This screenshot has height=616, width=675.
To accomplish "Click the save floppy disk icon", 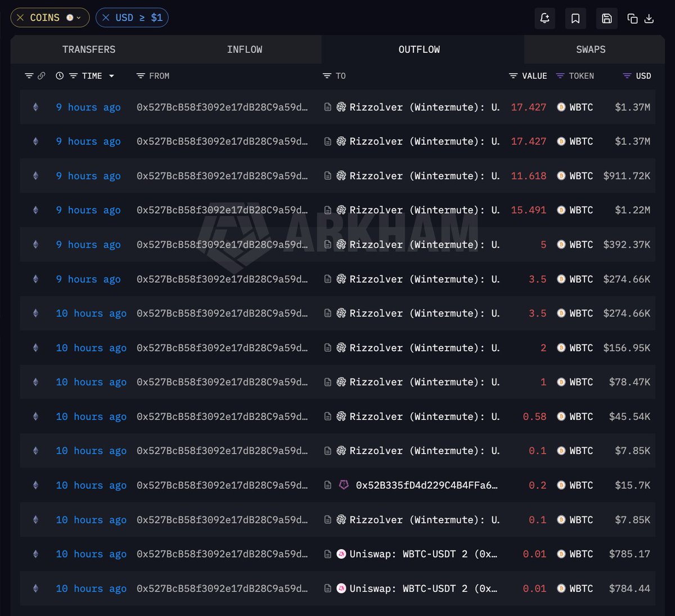I will coord(607,19).
